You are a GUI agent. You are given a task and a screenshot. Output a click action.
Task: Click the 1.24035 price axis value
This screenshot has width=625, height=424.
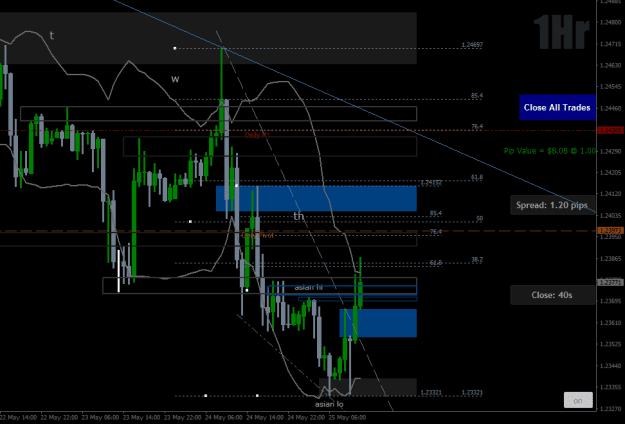pyautogui.click(x=610, y=216)
